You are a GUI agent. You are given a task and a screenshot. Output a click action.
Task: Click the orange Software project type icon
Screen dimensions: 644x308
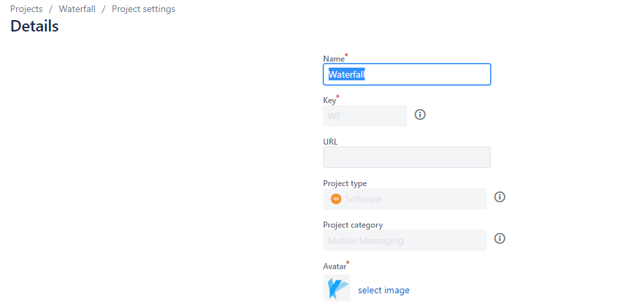tap(336, 199)
